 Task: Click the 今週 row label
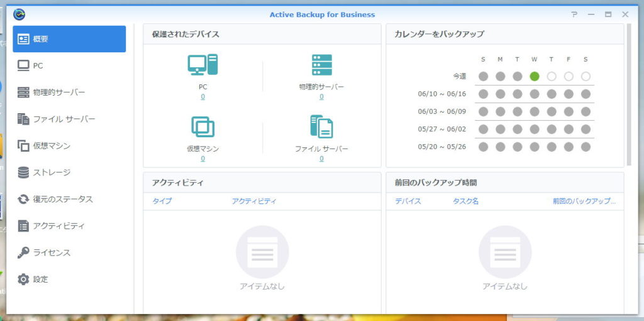460,76
